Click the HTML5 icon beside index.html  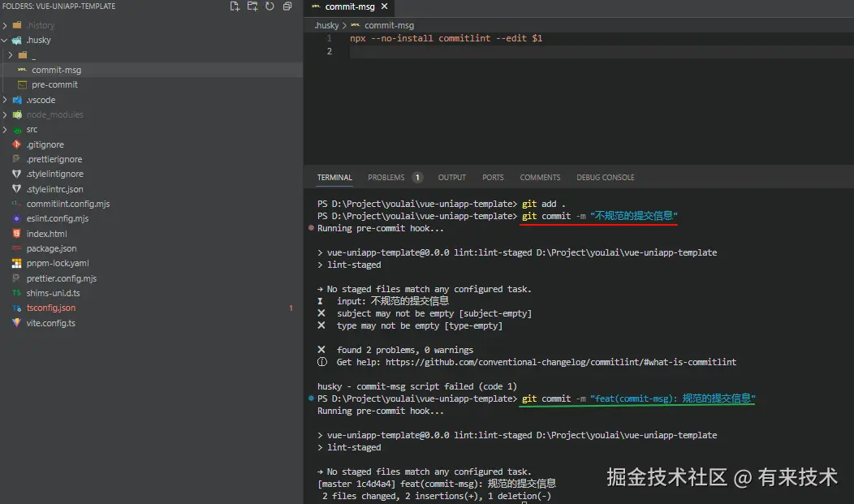point(16,234)
